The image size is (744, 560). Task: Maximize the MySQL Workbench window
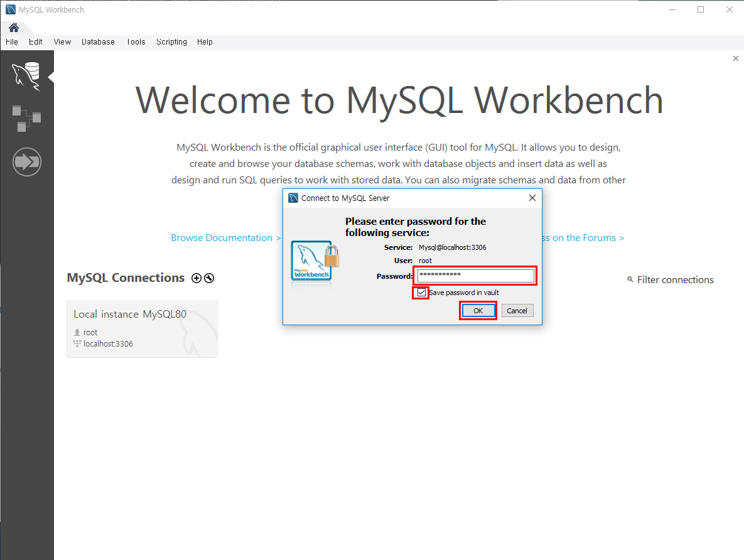tap(700, 9)
